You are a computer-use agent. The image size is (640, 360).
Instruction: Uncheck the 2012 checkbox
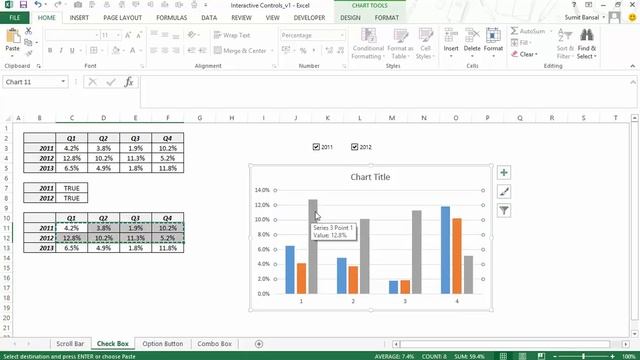point(354,147)
